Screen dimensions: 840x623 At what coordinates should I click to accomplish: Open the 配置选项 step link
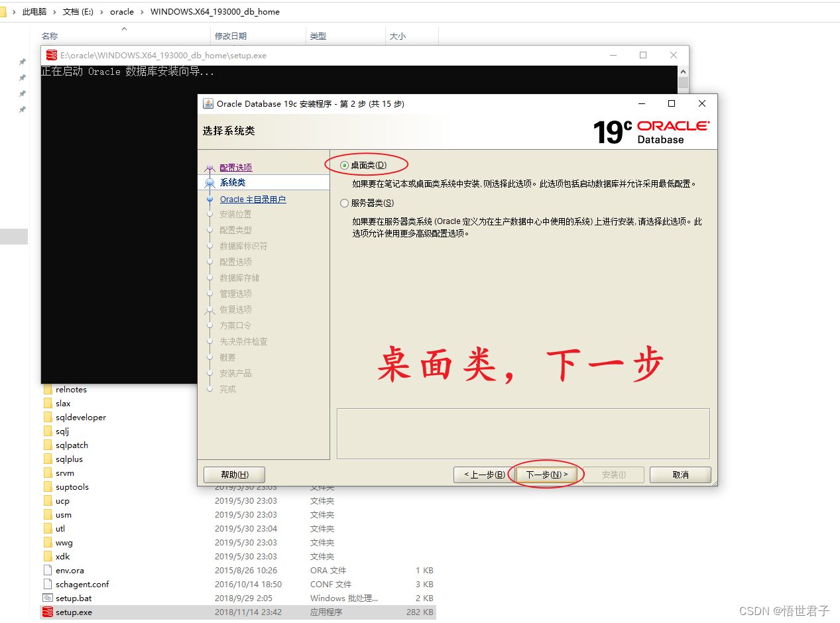pyautogui.click(x=236, y=168)
